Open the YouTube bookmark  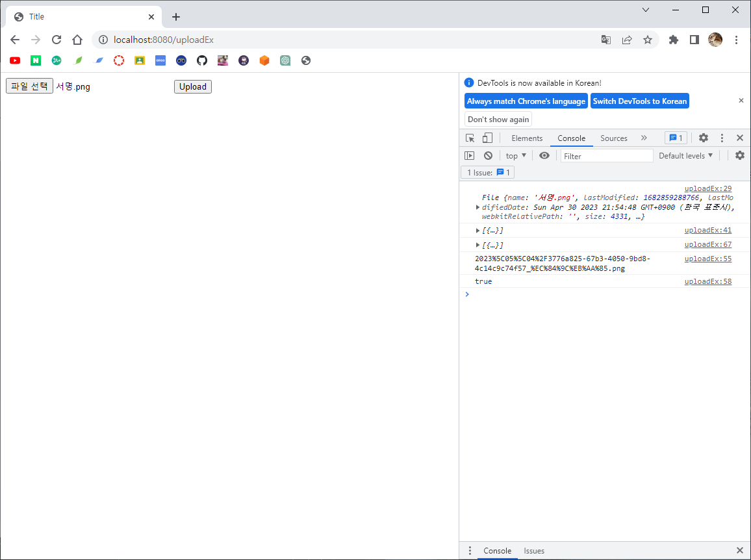[15, 60]
